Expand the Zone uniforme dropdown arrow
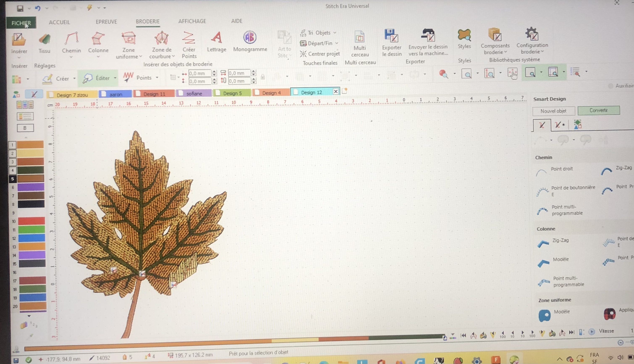This screenshot has width=634, height=364. [x=140, y=56]
